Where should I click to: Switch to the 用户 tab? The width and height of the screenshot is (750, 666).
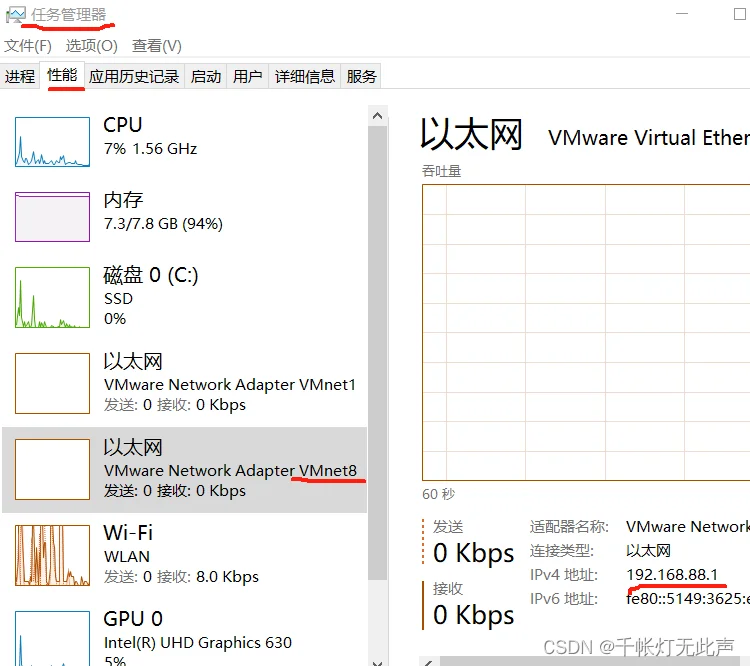point(247,77)
